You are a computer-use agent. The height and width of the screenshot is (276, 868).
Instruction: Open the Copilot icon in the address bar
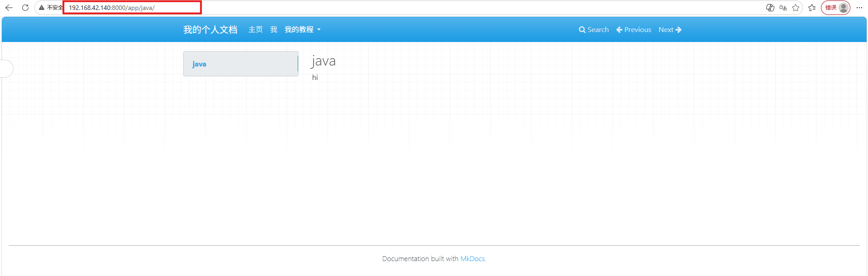pyautogui.click(x=770, y=8)
